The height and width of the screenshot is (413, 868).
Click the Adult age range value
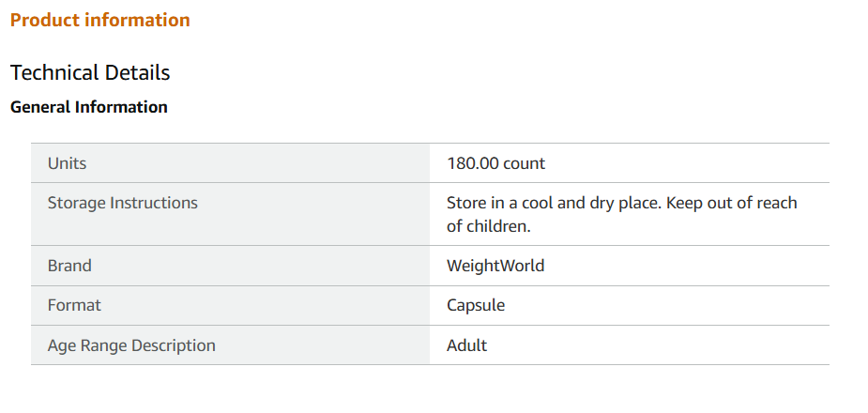467,345
